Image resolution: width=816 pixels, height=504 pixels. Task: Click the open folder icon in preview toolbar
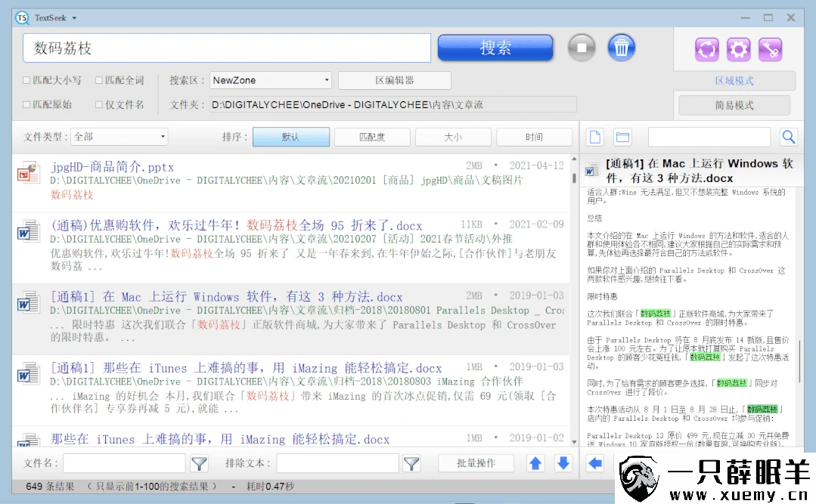(x=622, y=138)
